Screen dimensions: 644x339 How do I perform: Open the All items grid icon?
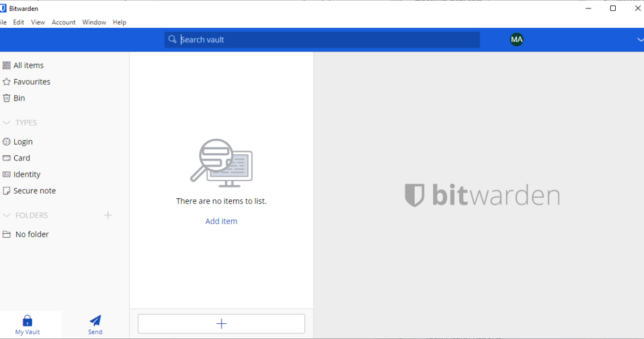(x=6, y=66)
